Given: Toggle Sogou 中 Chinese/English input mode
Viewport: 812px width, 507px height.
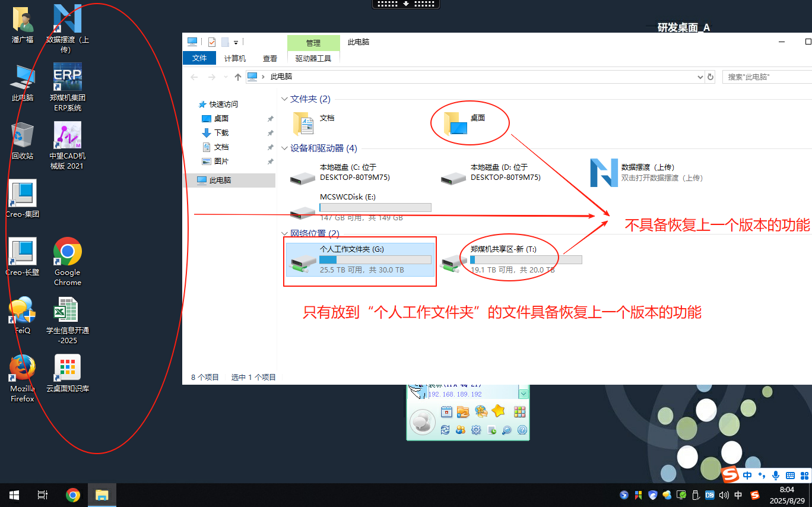Looking at the screenshot, I should click(x=747, y=476).
